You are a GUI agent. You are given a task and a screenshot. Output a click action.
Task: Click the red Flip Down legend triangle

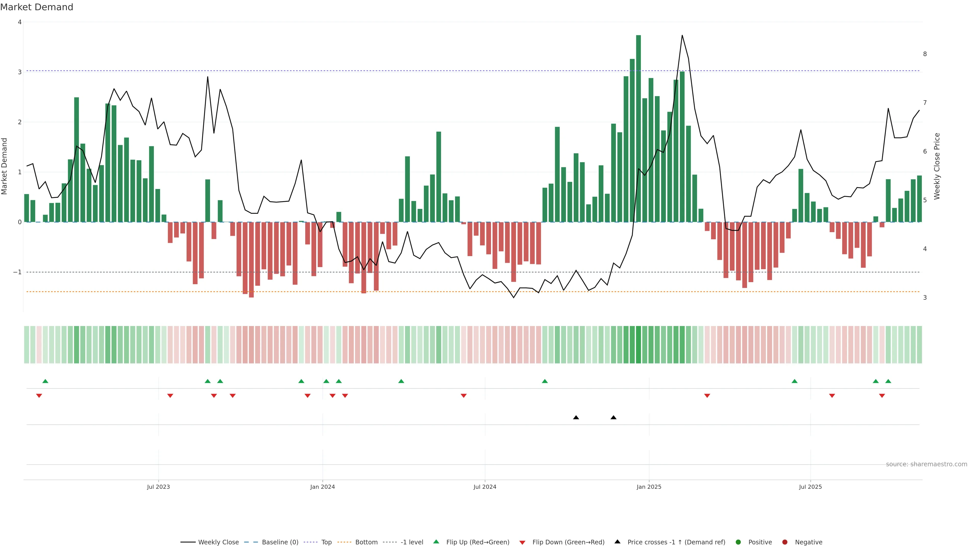[x=522, y=543]
